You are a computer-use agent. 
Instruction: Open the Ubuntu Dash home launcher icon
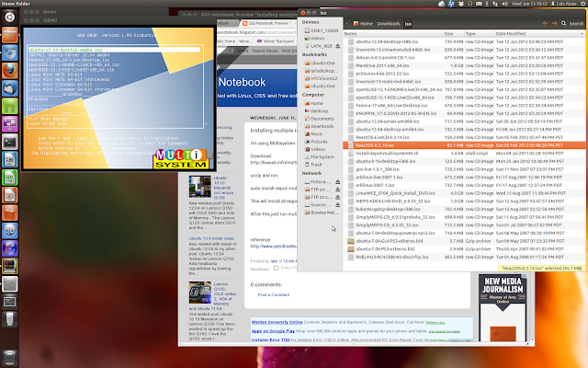point(10,17)
